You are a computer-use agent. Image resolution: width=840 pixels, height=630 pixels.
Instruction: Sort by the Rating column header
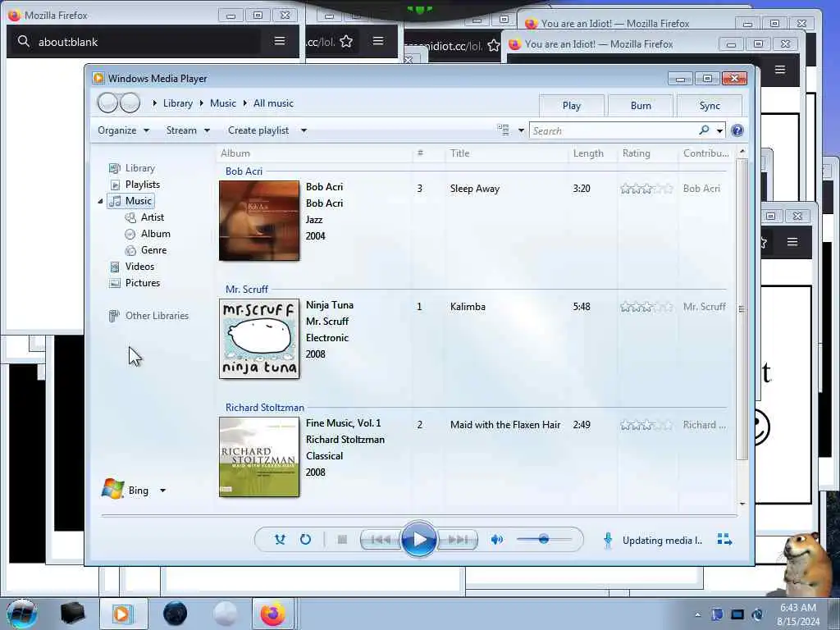[x=636, y=153]
